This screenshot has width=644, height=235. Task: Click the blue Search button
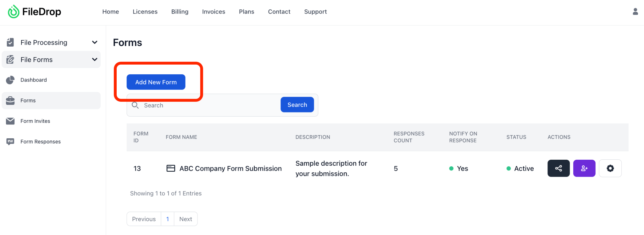coord(297,105)
